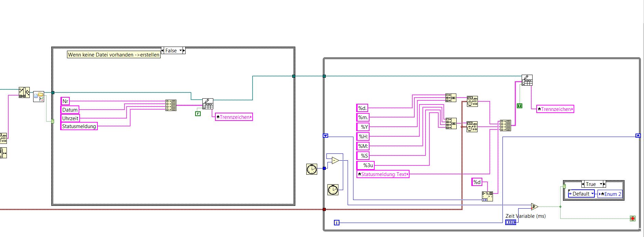
Task: Select the Format Into String node
Action: tap(487, 196)
